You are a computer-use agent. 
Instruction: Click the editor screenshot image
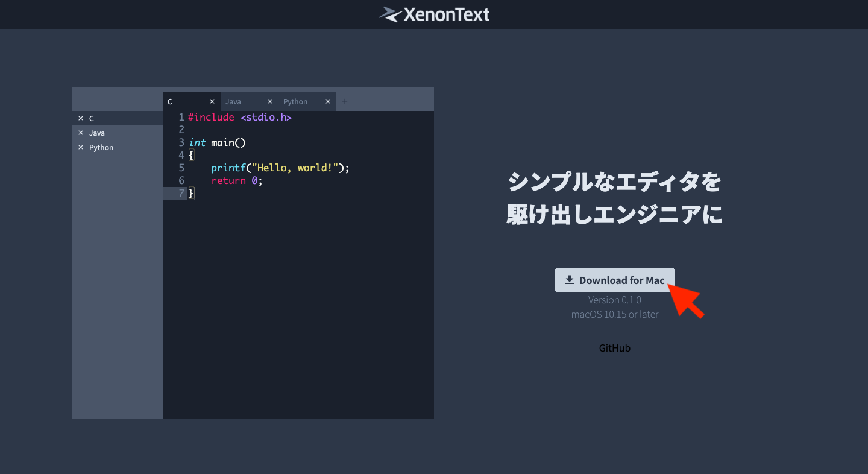pyautogui.click(x=253, y=253)
